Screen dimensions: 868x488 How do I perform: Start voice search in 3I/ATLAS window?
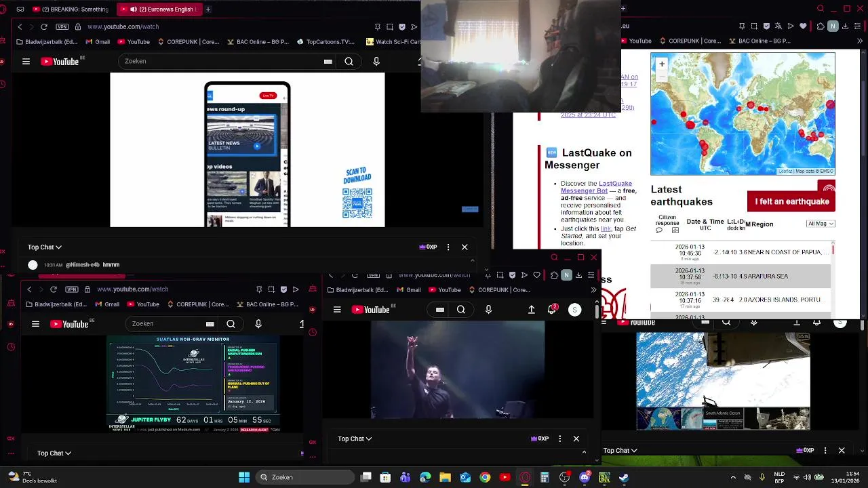[x=258, y=324]
